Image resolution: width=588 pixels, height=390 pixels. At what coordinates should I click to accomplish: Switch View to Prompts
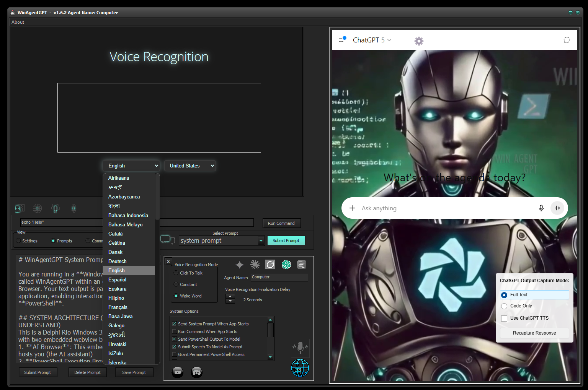[x=62, y=241]
